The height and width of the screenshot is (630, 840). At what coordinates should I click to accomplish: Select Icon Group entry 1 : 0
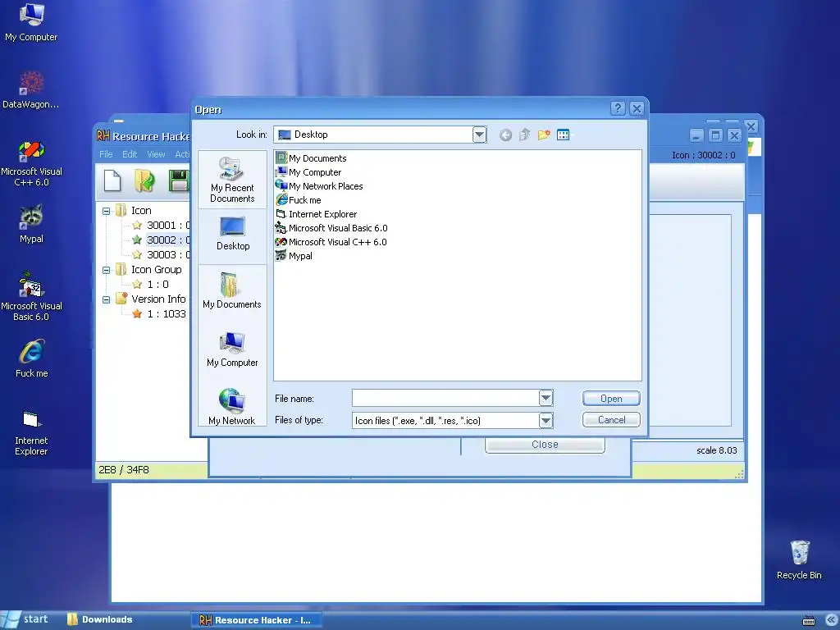click(x=151, y=285)
